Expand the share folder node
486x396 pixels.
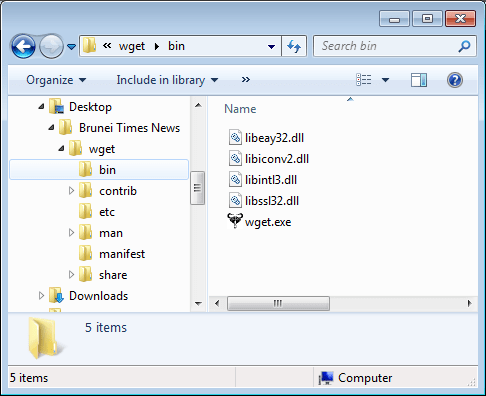(71, 275)
